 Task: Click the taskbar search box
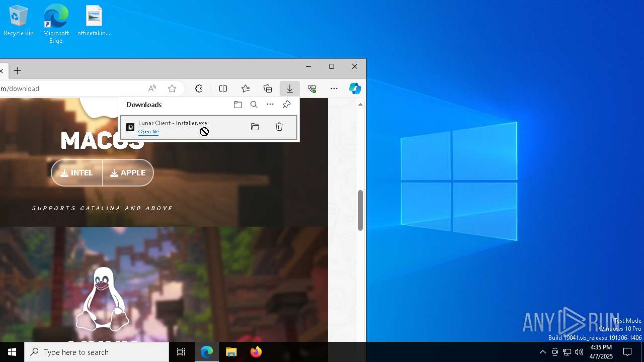(97, 352)
